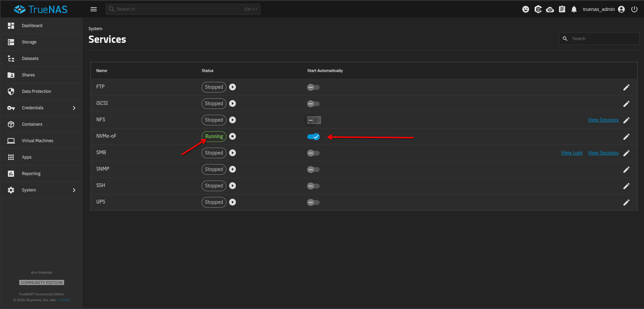The image size is (644, 309).
Task: Click Stopped status badge for SSH
Action: pos(214,186)
